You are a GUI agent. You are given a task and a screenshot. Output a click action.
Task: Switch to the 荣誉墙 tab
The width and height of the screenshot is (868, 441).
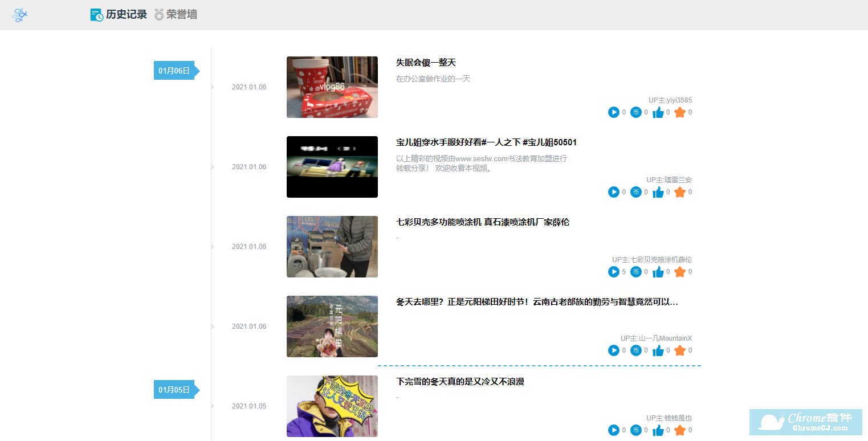(176, 15)
